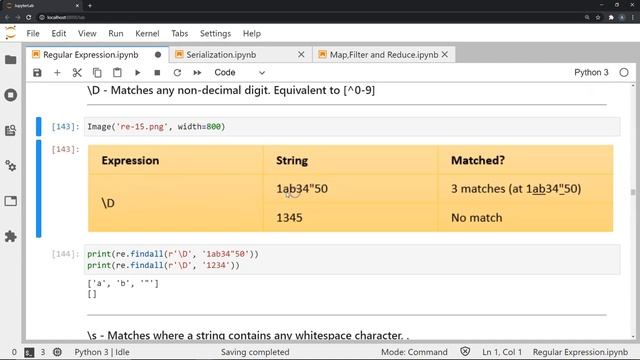This screenshot has width=640, height=360.
Task: Paste cells from clipboard
Action: tap(117, 73)
